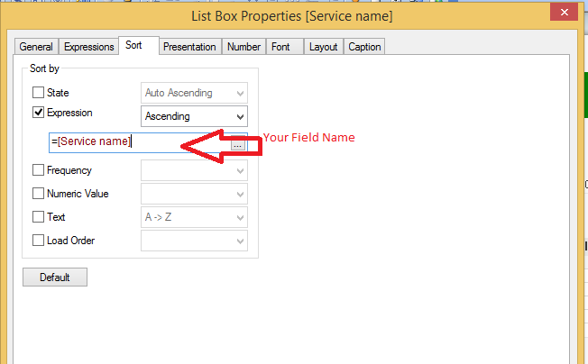
Task: Tick the Numeric Value checkbox
Action: (38, 193)
